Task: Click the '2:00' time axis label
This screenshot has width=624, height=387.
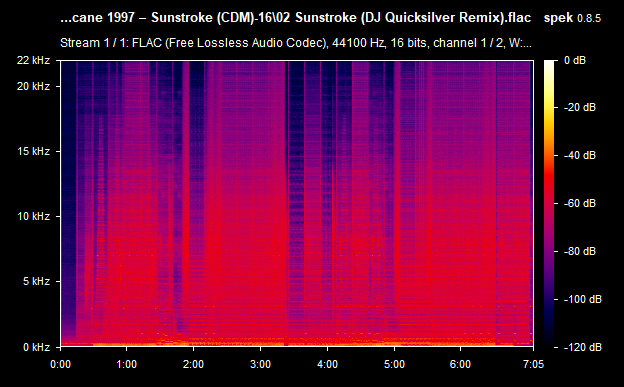Action: (x=193, y=364)
